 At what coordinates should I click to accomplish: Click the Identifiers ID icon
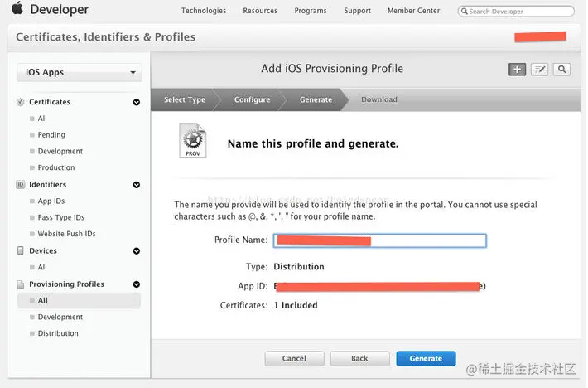[21, 185]
